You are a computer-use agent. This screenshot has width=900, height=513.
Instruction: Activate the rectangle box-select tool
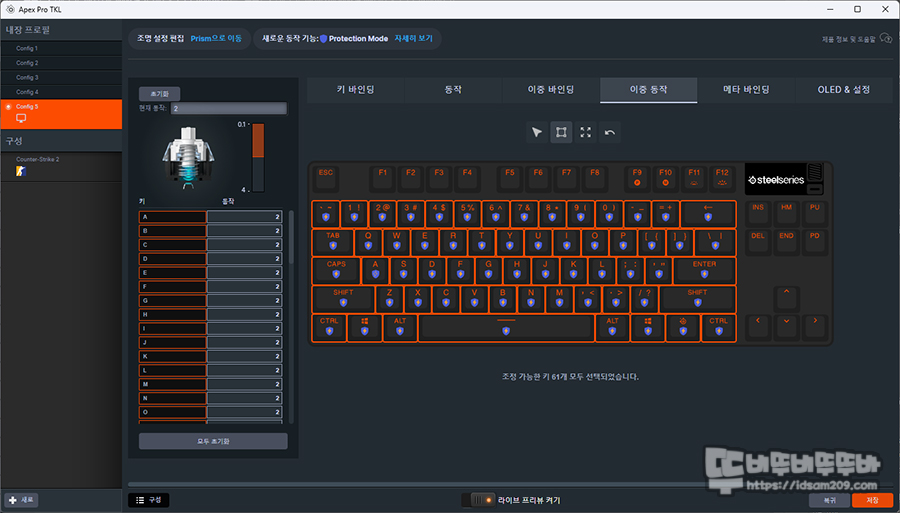point(561,133)
